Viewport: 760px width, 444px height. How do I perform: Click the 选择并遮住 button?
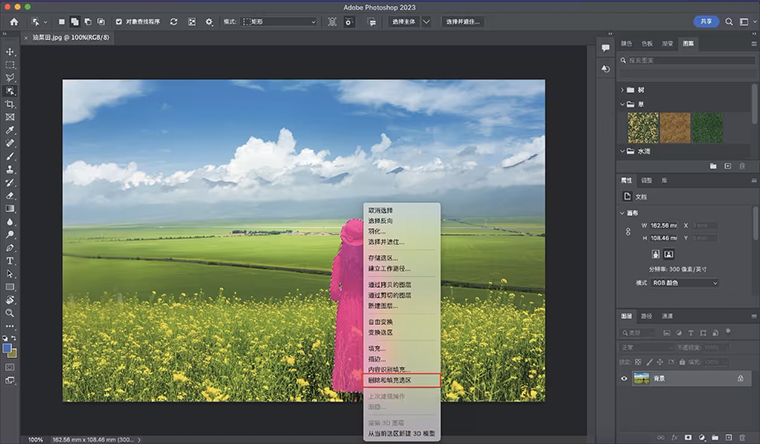pyautogui.click(x=462, y=21)
